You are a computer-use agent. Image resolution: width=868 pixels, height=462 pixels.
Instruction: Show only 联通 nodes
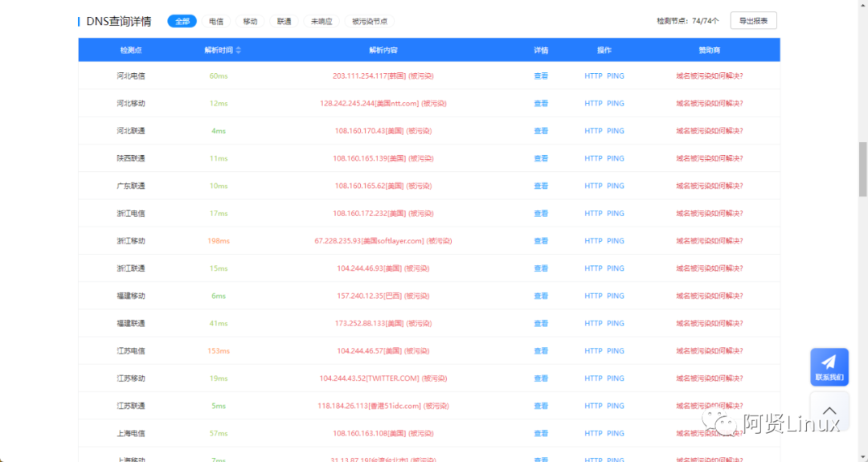285,21
